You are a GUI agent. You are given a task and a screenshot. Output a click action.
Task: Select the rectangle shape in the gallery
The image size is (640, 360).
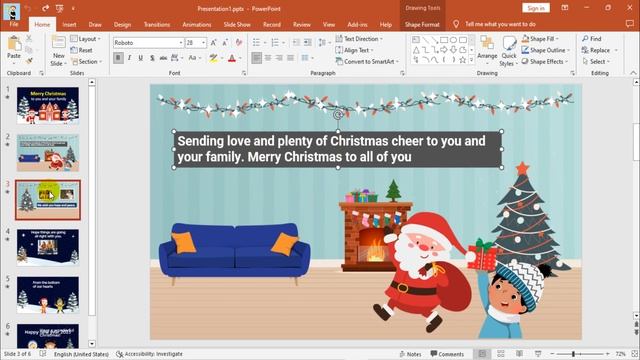[x=444, y=40]
